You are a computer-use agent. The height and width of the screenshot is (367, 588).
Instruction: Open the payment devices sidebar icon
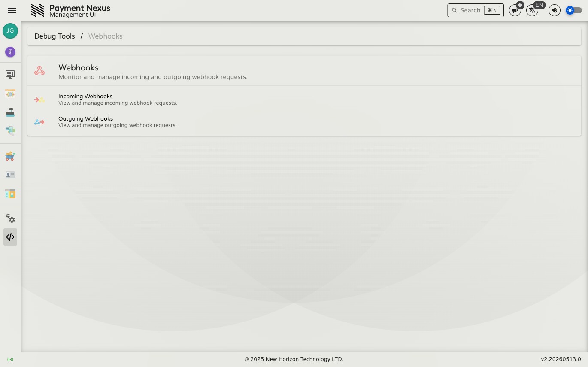click(10, 130)
